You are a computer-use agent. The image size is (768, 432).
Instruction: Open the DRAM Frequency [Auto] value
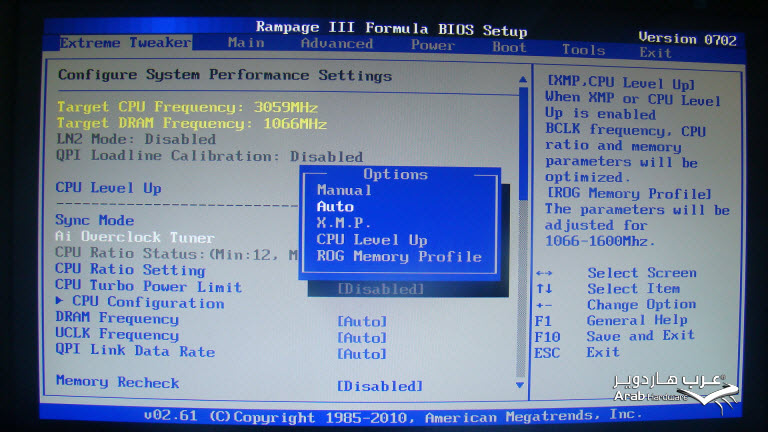pos(362,321)
